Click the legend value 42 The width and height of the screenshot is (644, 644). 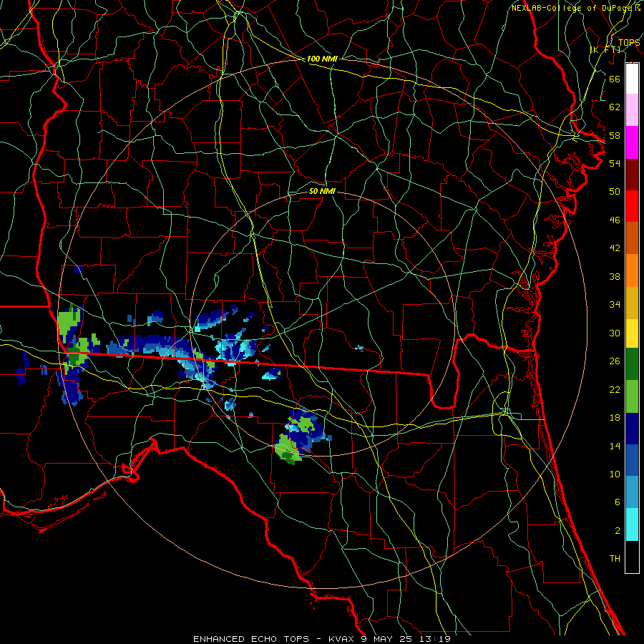[x=615, y=248]
